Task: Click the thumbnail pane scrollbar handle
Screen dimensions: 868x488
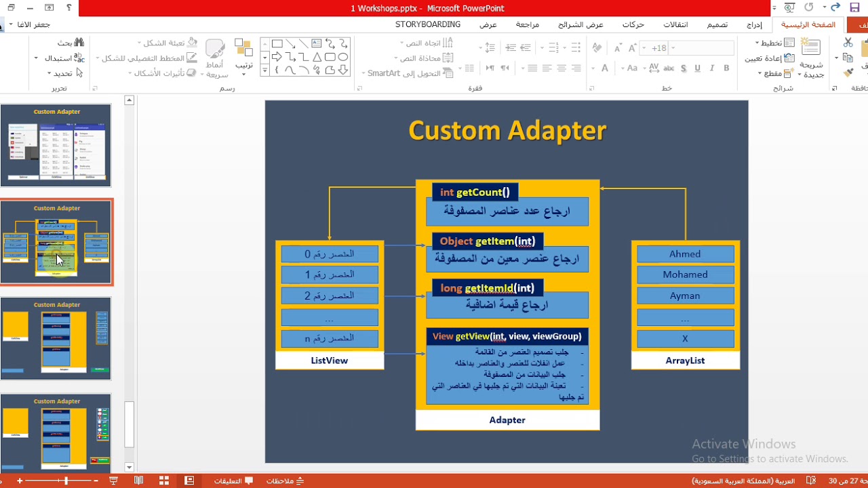Action: click(130, 424)
